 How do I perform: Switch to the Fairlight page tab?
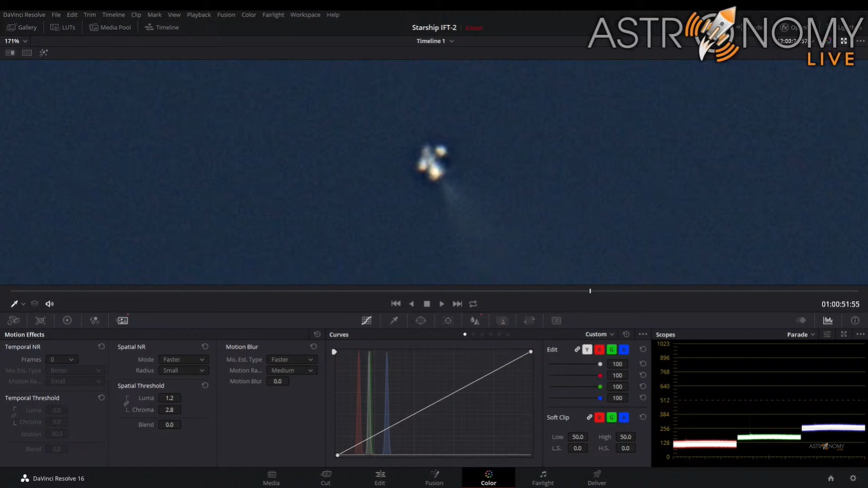point(543,478)
